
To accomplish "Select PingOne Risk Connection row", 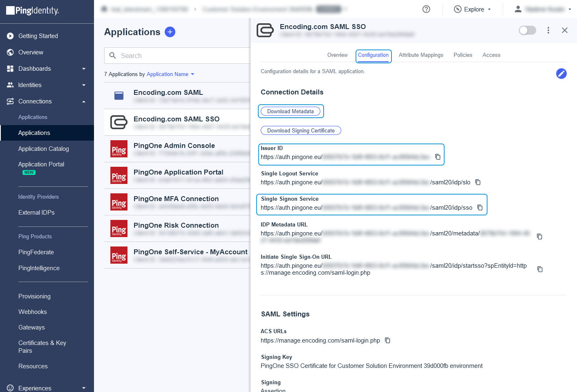I will (177, 228).
